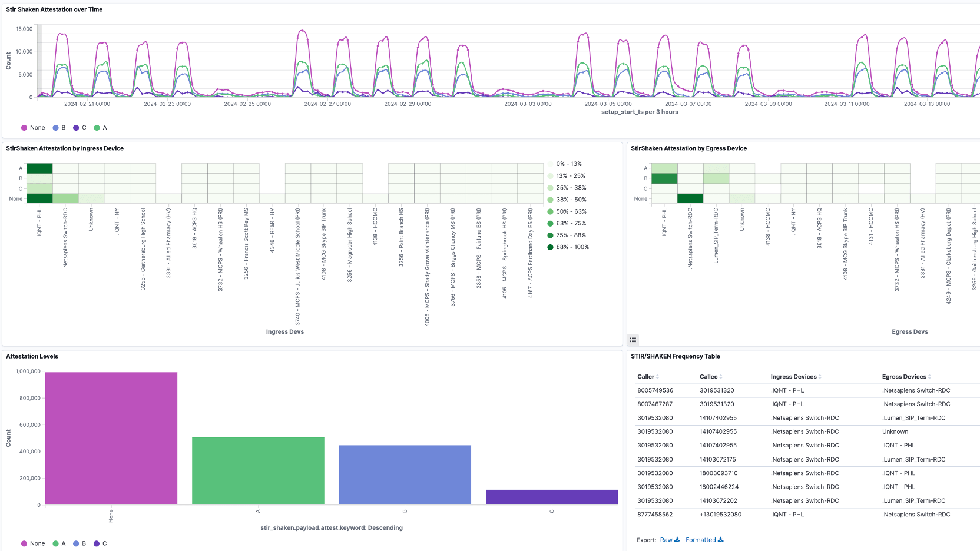Click the download icon beside Formatted export

[721, 540]
